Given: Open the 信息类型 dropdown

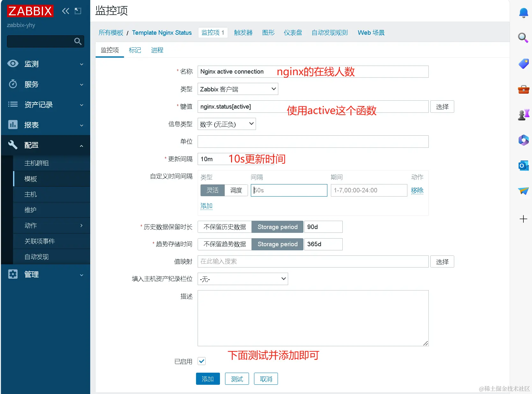Looking at the screenshot, I should click(227, 124).
